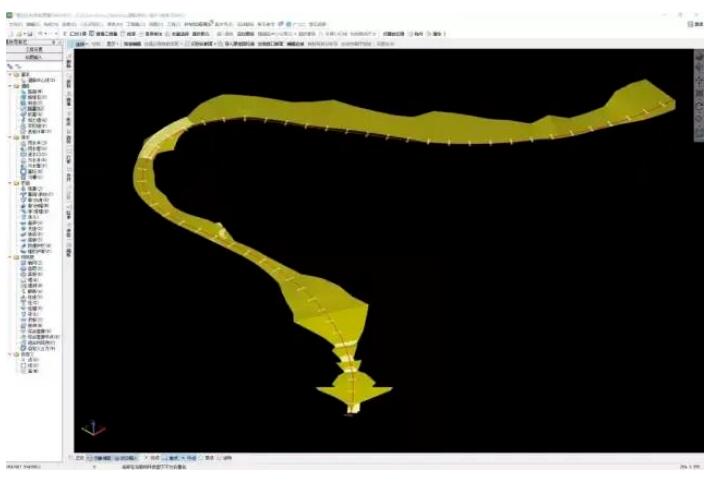Click the top icon in right-side view toolbar
This screenshot has width=713, height=483.
coord(699,57)
